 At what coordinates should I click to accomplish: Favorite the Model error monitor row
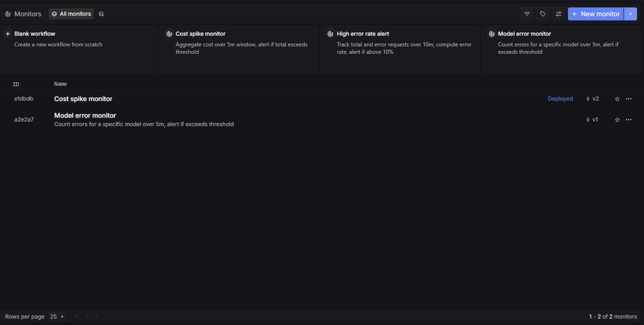click(x=617, y=120)
